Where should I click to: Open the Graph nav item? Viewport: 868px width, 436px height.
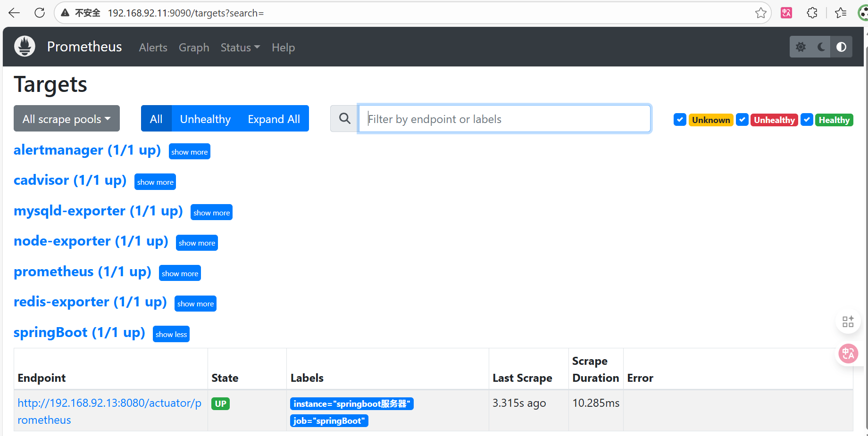[x=194, y=48]
